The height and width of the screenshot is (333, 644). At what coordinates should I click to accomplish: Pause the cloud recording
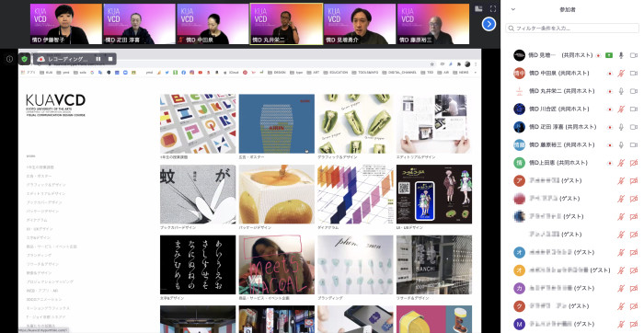tap(98, 59)
